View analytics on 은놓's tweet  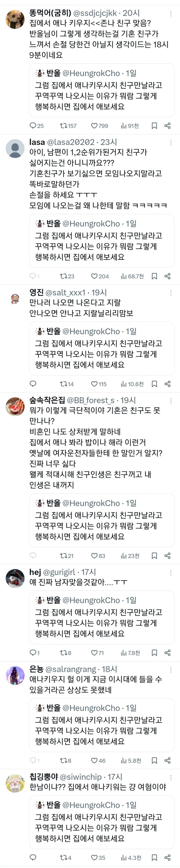point(124,761)
